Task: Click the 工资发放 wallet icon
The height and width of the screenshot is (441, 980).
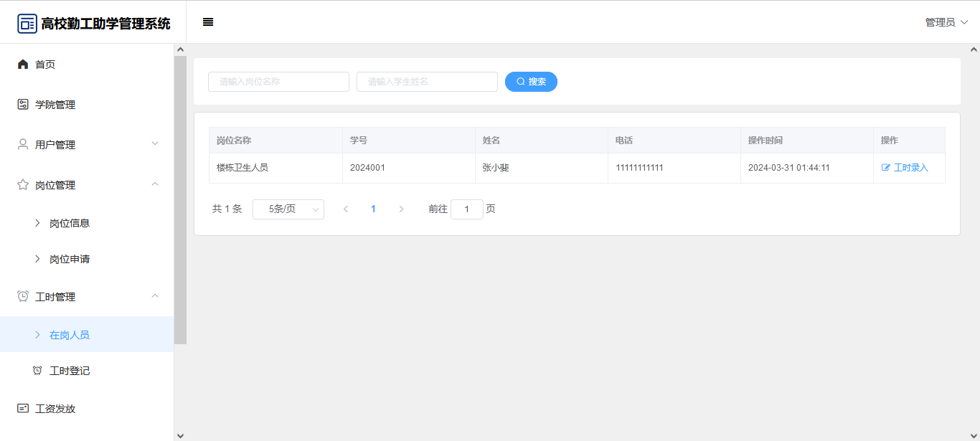Action: pos(23,409)
